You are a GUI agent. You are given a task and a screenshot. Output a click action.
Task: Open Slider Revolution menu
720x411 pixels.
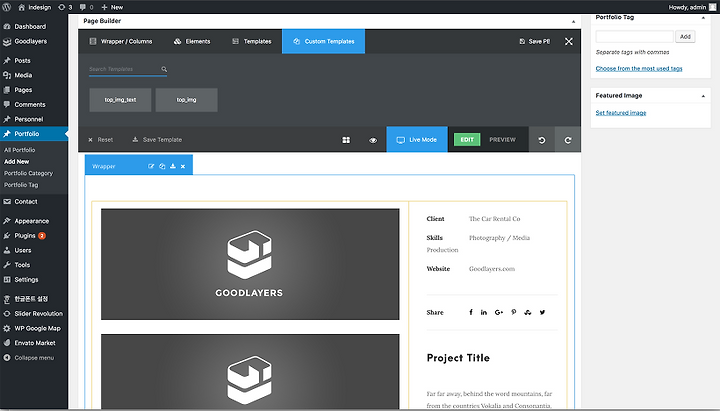(x=39, y=314)
